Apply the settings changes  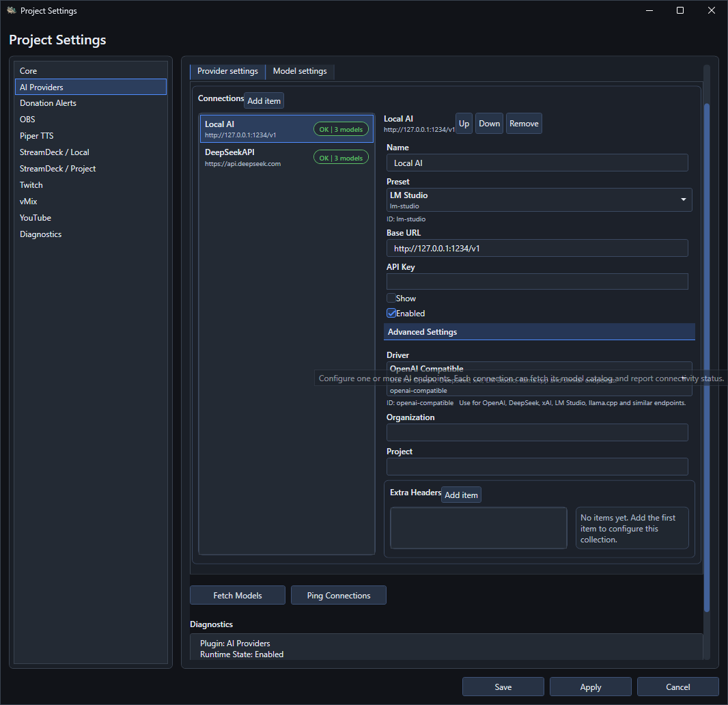591,687
